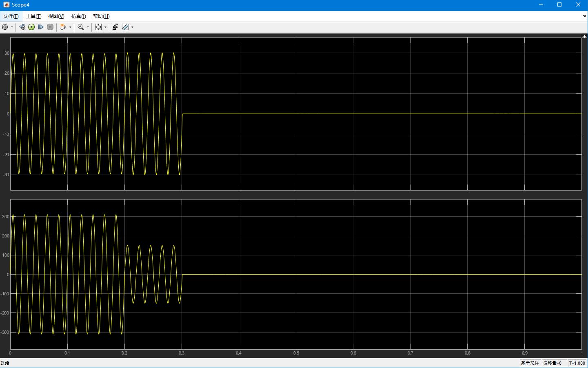Select the cursor measurements ruler icon

[125, 27]
